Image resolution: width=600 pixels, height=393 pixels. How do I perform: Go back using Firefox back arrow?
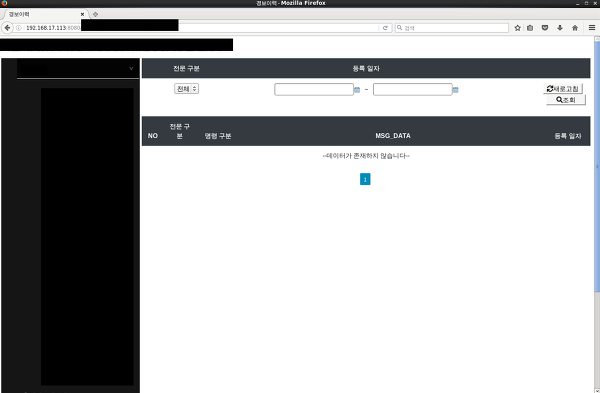[x=7, y=28]
